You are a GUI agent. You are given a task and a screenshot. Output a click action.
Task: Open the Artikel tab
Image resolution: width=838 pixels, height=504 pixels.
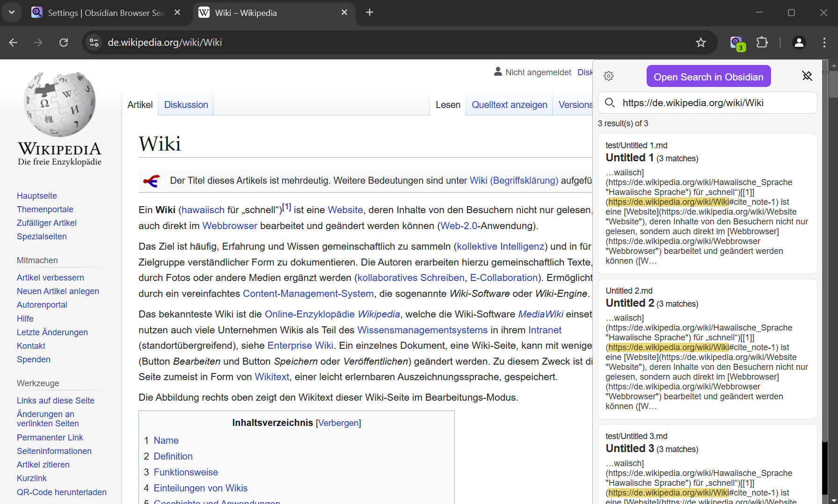[x=140, y=105]
